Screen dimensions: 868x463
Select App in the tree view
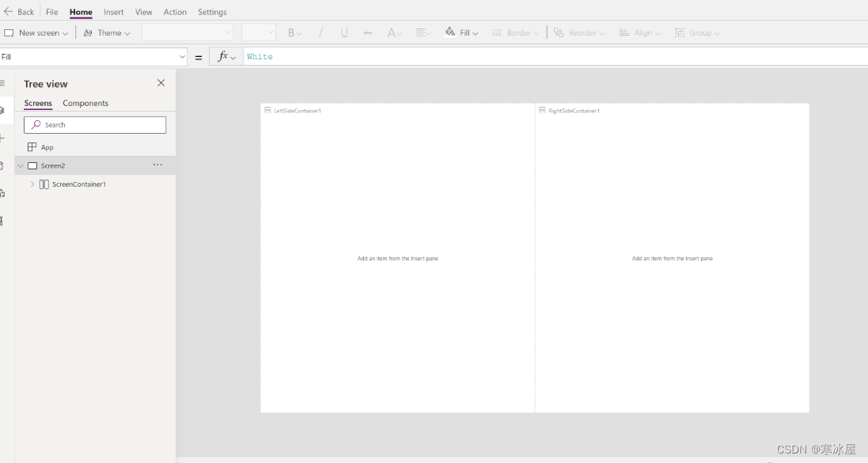[47, 147]
